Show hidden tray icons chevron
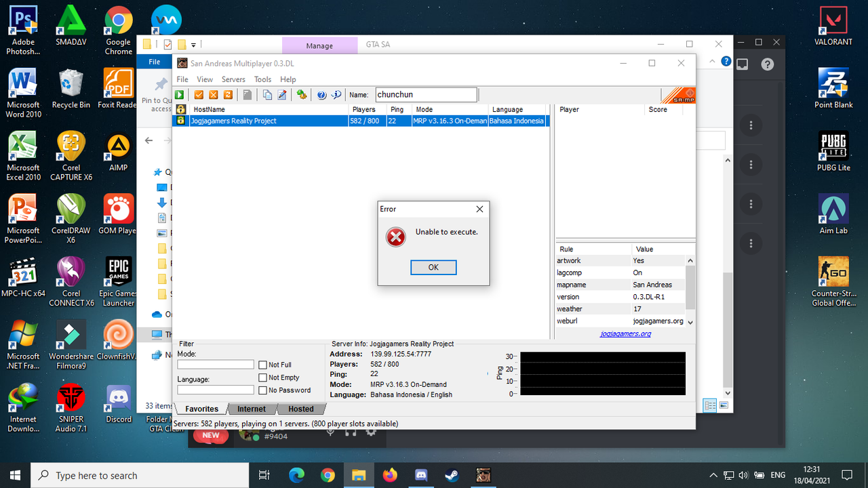This screenshot has height=488, width=868. point(713,475)
